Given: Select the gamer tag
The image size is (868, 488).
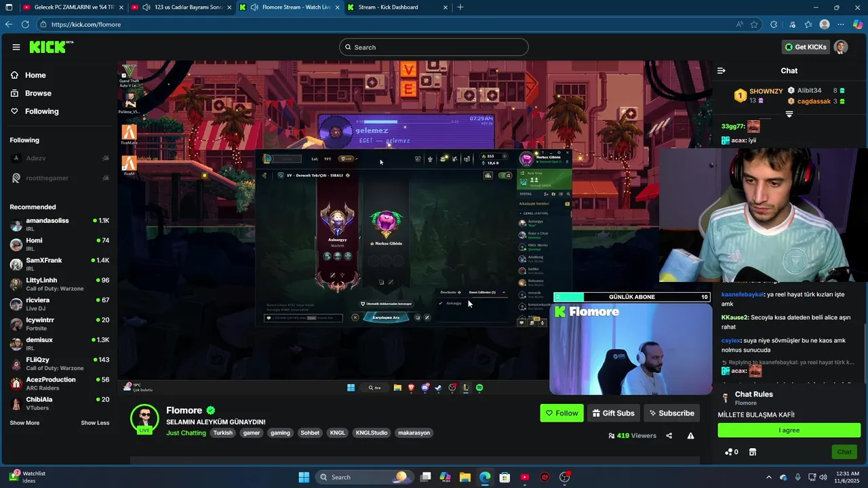Looking at the screenshot, I should coord(252,432).
